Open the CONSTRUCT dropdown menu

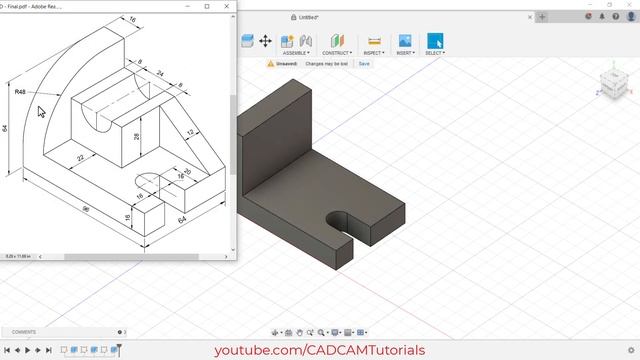point(337,53)
